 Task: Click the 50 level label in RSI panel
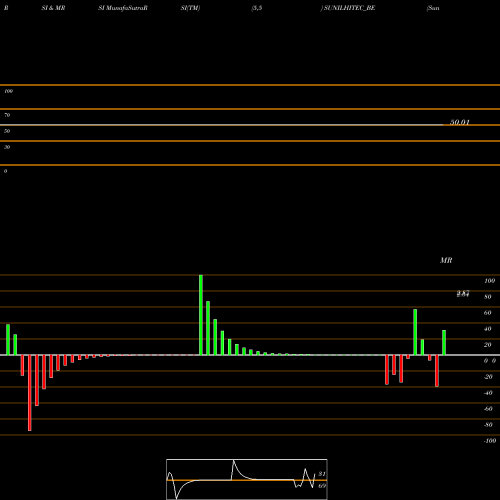tap(7, 131)
